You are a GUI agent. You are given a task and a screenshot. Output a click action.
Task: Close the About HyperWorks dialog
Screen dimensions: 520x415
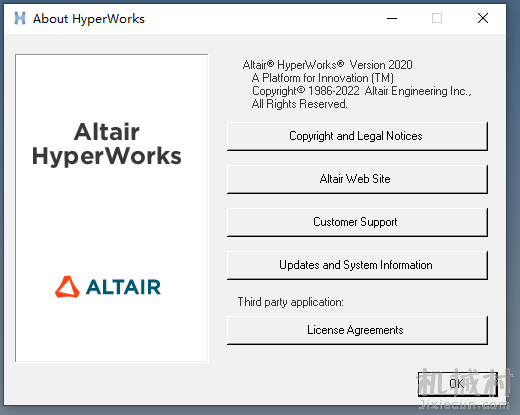coord(483,18)
